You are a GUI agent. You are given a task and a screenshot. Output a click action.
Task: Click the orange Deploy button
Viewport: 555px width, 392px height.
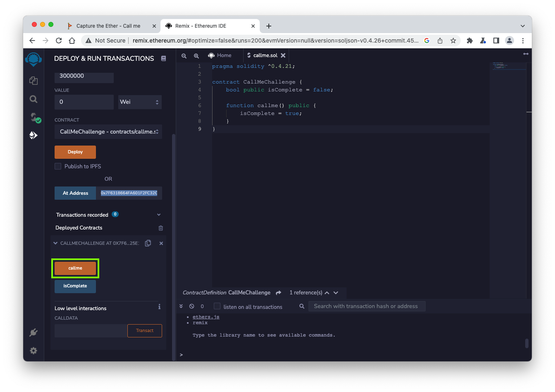click(75, 152)
